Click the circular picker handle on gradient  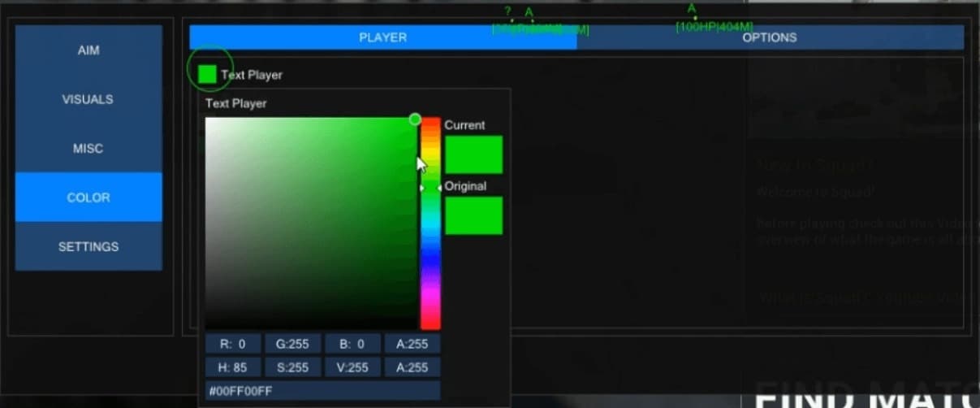click(x=415, y=119)
